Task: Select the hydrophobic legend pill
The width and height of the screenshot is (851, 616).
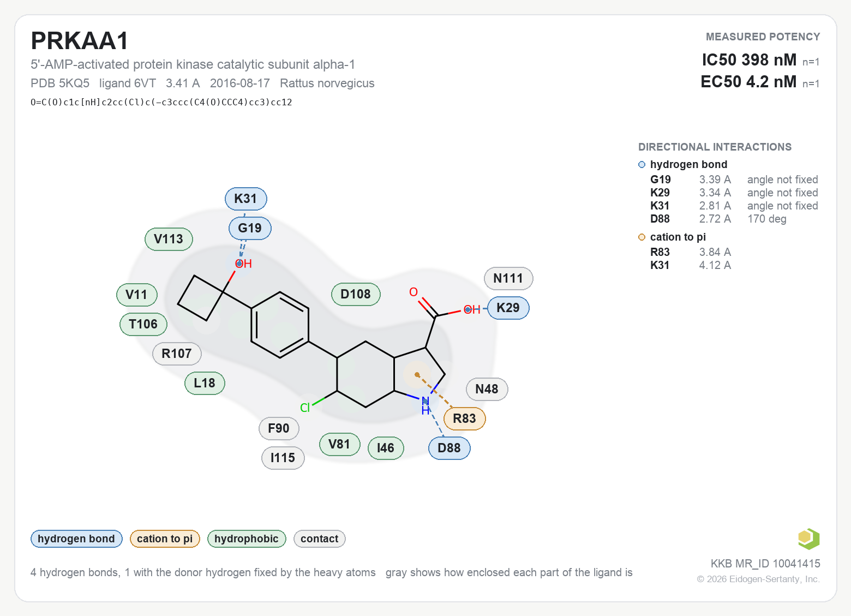Action: (x=247, y=539)
